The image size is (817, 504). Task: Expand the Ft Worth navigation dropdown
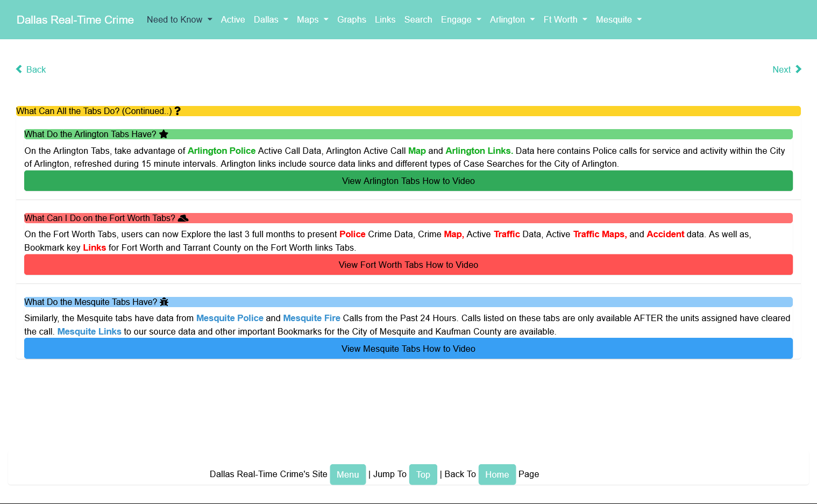point(565,20)
